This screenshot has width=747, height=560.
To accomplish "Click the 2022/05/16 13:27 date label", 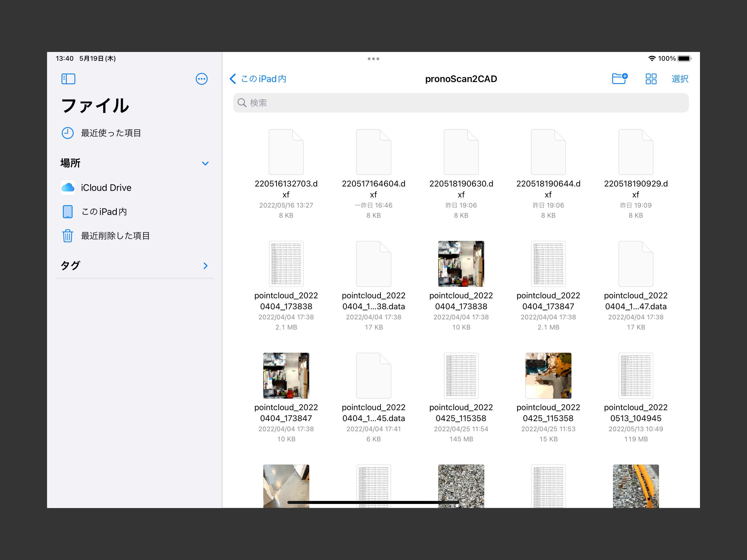I will (x=286, y=205).
